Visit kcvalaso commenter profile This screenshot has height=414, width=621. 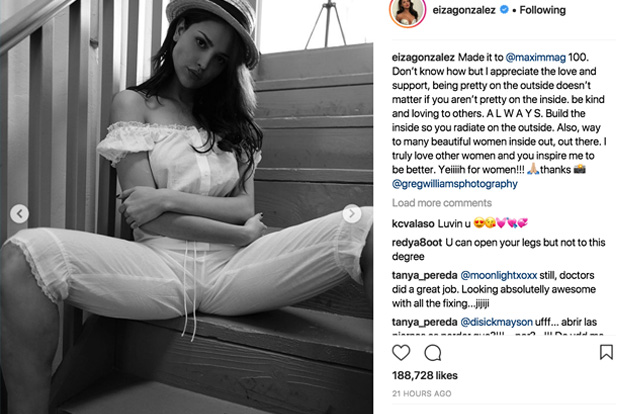pos(413,224)
